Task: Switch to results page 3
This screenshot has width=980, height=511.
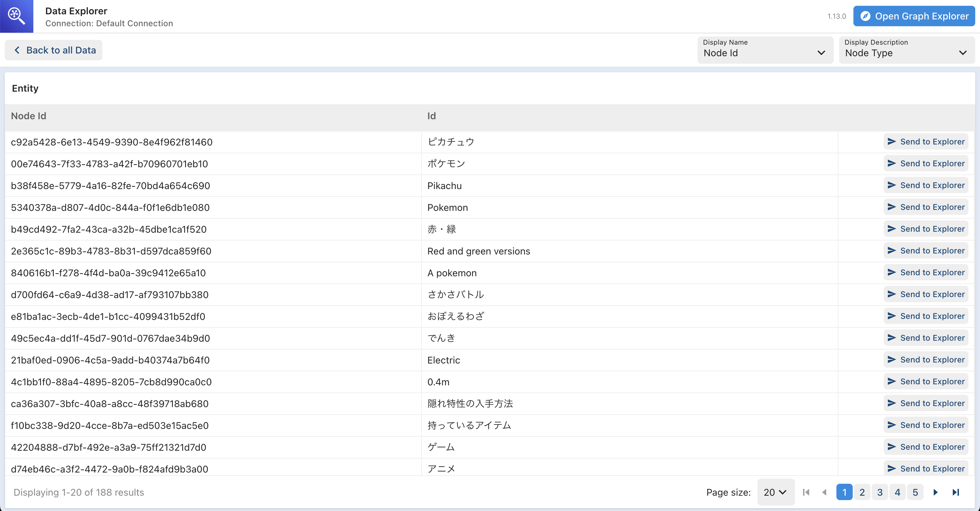Action: click(x=880, y=492)
